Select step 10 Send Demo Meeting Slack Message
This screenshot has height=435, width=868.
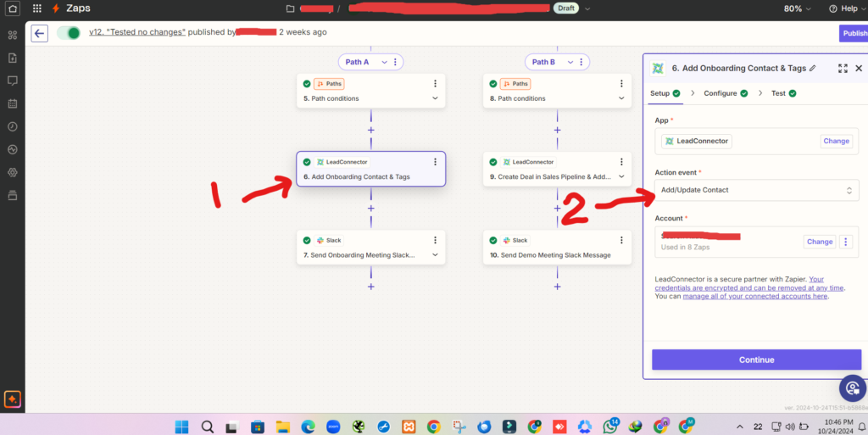tap(557, 248)
